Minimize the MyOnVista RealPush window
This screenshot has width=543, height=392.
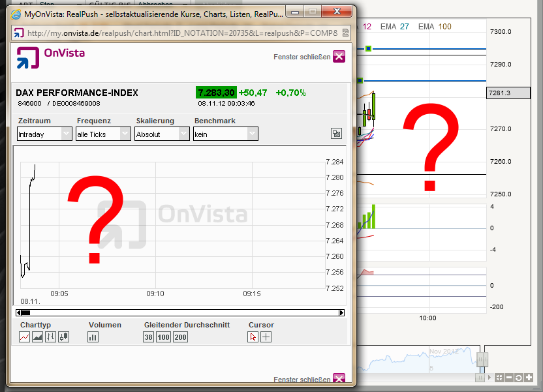[295, 12]
